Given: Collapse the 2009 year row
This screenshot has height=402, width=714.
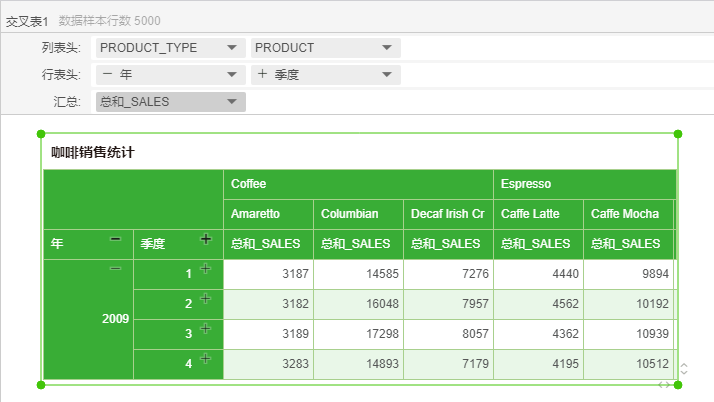Looking at the screenshot, I should [x=115, y=269].
